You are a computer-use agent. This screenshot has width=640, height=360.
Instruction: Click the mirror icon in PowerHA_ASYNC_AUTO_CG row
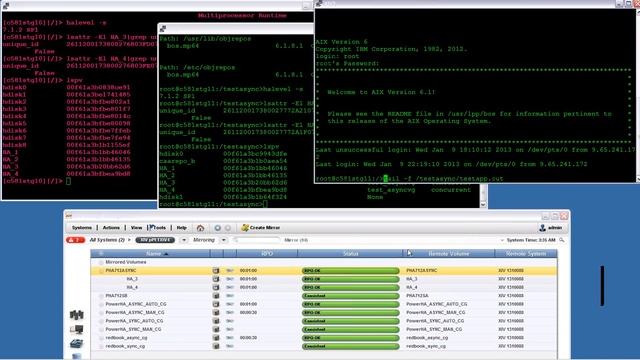point(216,304)
